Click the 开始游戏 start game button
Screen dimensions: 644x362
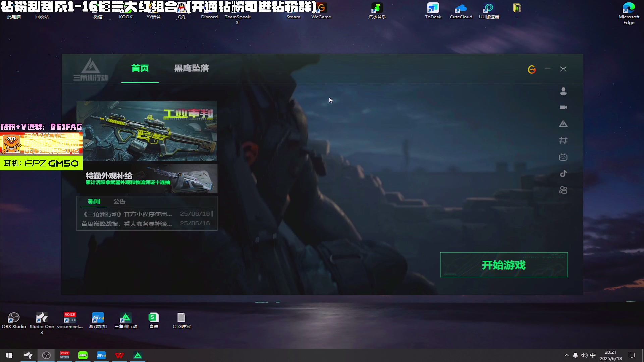click(x=503, y=265)
